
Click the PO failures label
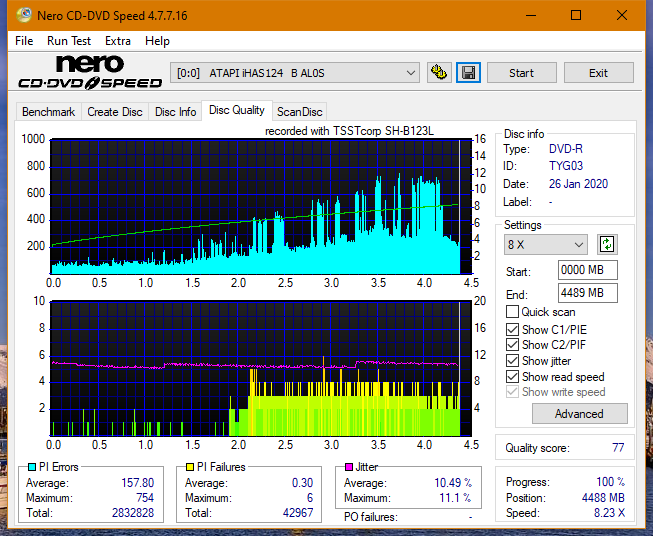coord(371,517)
